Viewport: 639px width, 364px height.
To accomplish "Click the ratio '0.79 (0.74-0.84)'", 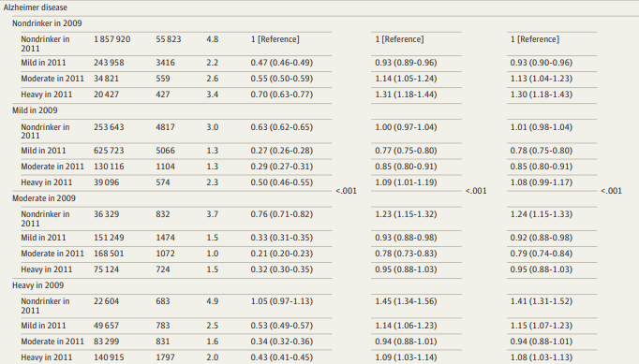I will click(542, 254).
